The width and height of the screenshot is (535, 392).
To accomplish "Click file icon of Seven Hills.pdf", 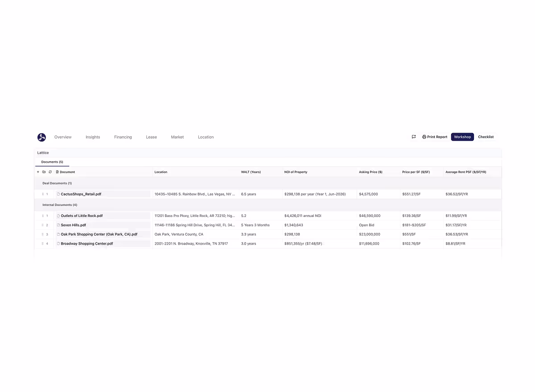I will [x=58, y=225].
